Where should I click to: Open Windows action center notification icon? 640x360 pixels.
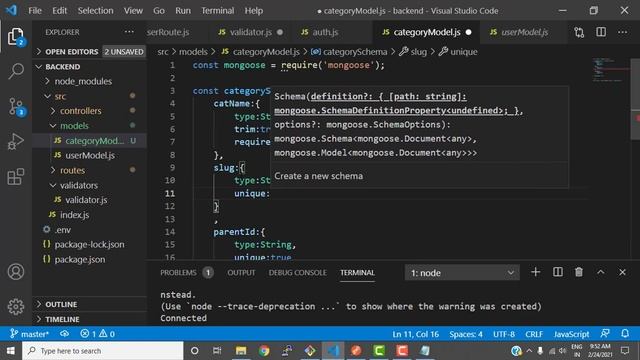625,351
